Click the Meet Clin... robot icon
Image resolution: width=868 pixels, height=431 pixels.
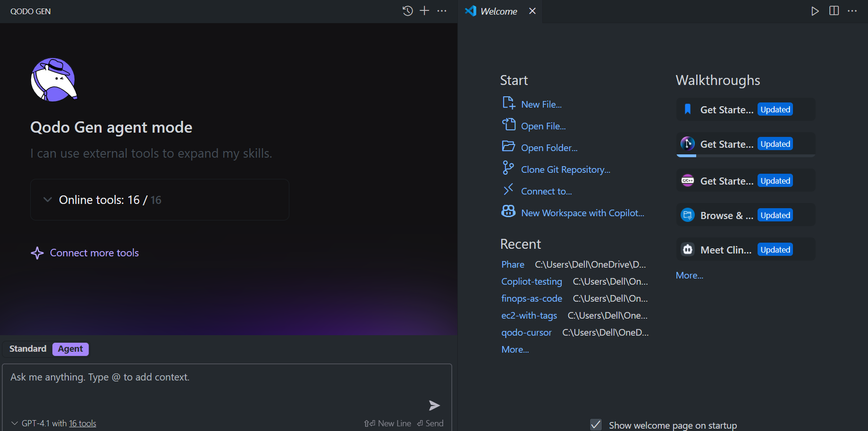688,249
